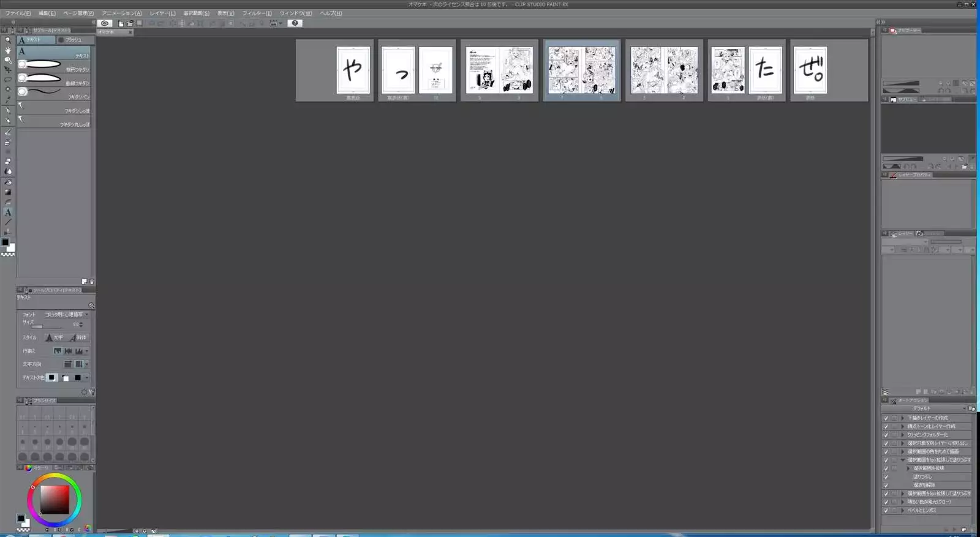Image resolution: width=980 pixels, height=537 pixels.
Task: Select the Fill bucket tool
Action: (8, 182)
